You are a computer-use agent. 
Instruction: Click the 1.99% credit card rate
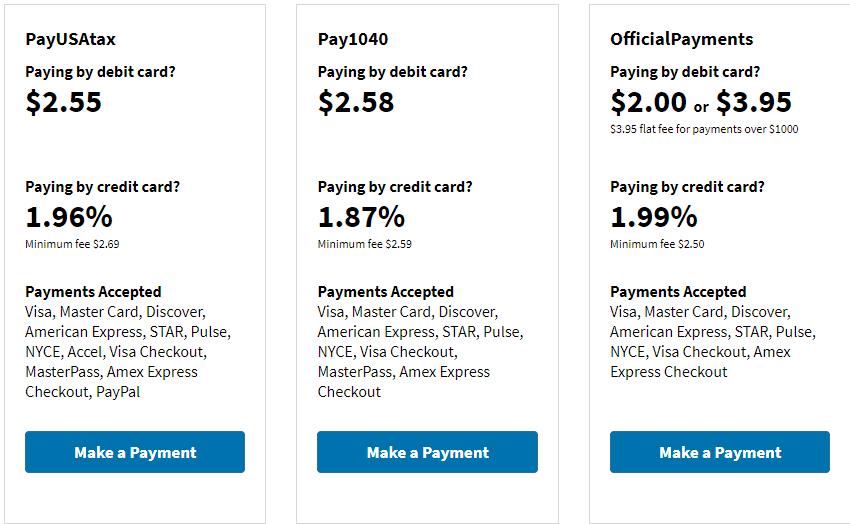click(654, 217)
